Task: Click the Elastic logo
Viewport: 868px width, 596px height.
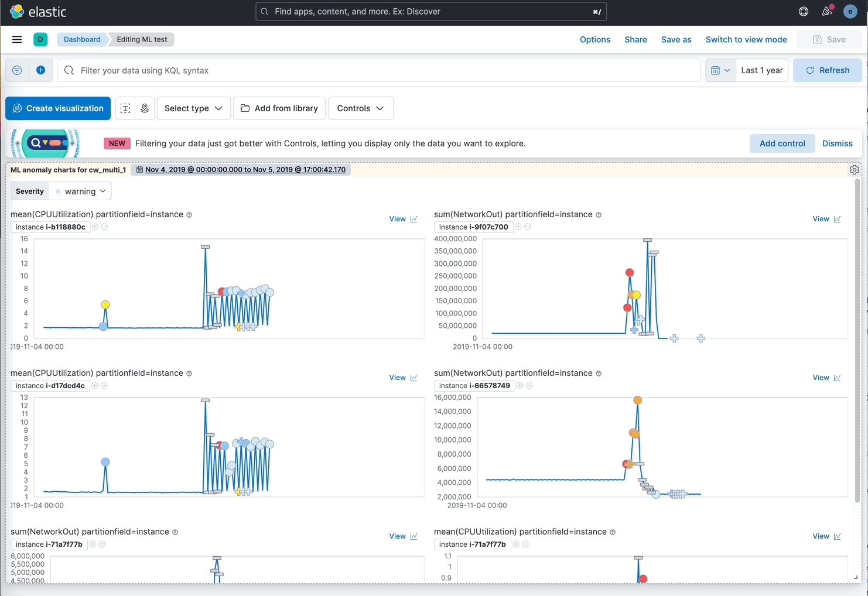Action: (x=17, y=11)
